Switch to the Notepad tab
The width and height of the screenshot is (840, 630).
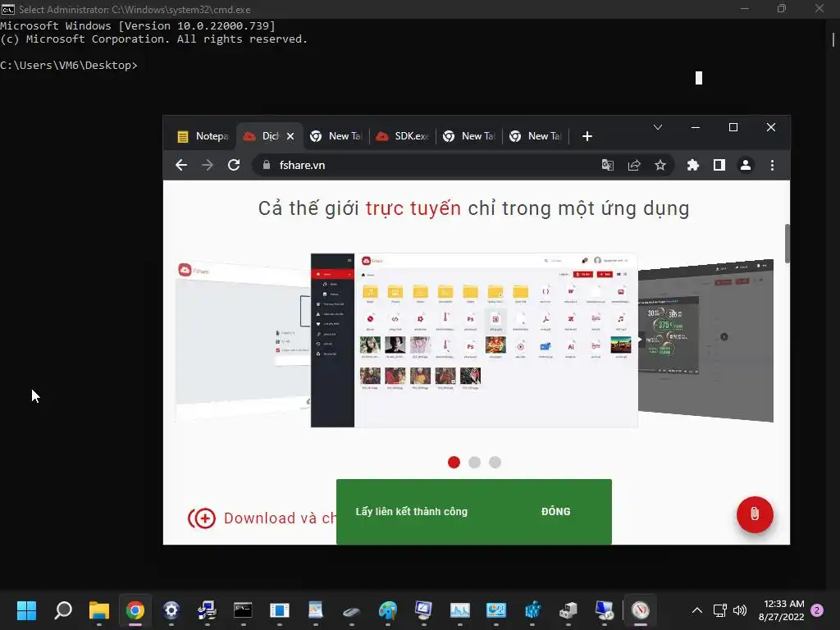(203, 136)
